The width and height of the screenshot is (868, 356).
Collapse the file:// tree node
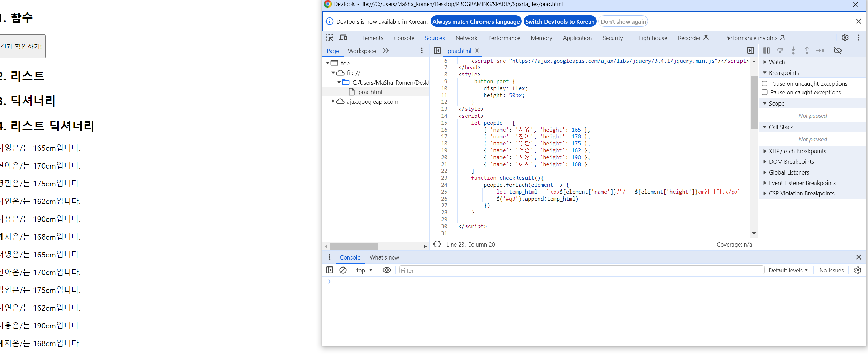pyautogui.click(x=333, y=73)
